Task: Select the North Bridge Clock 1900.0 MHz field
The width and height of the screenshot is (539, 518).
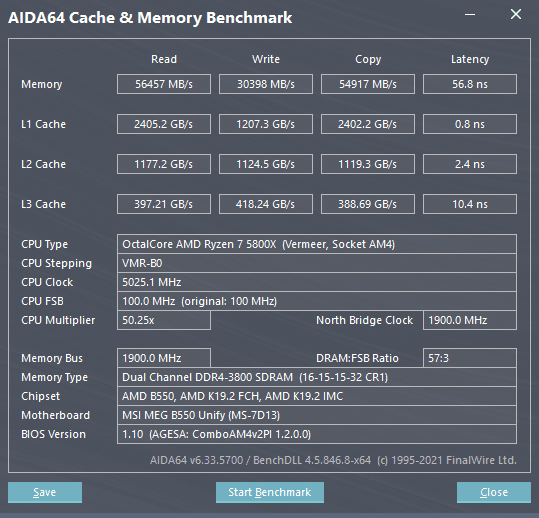Action: [470, 320]
